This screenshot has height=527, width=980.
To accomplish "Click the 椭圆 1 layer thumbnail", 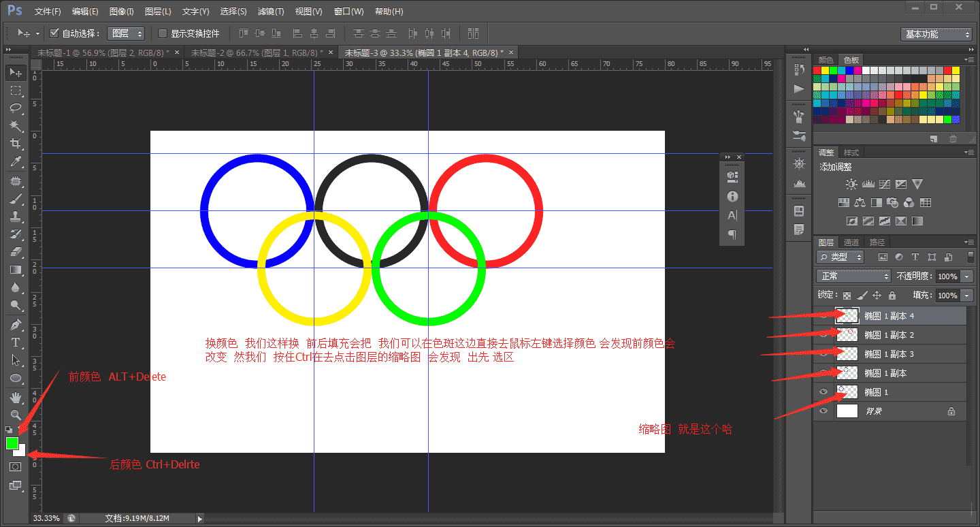I will coord(847,392).
